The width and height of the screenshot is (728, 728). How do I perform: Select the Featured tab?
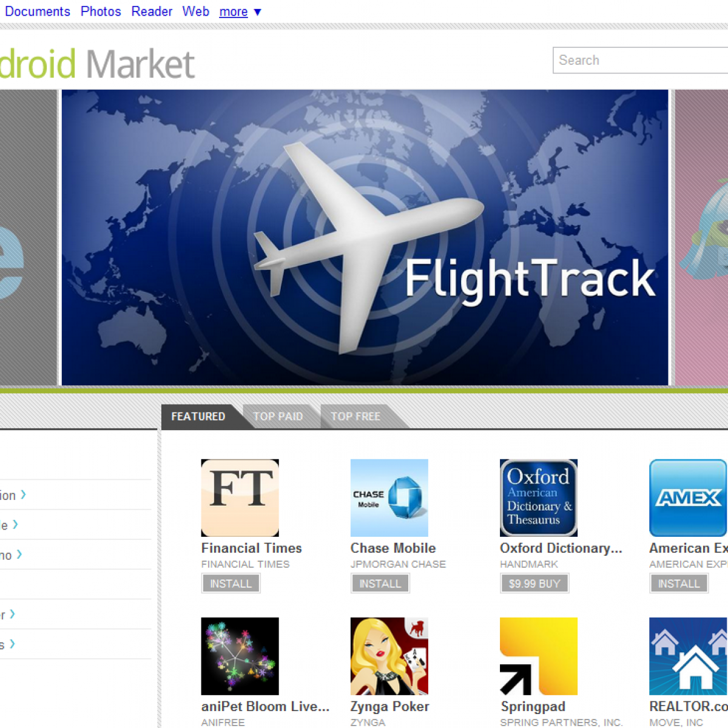click(198, 417)
